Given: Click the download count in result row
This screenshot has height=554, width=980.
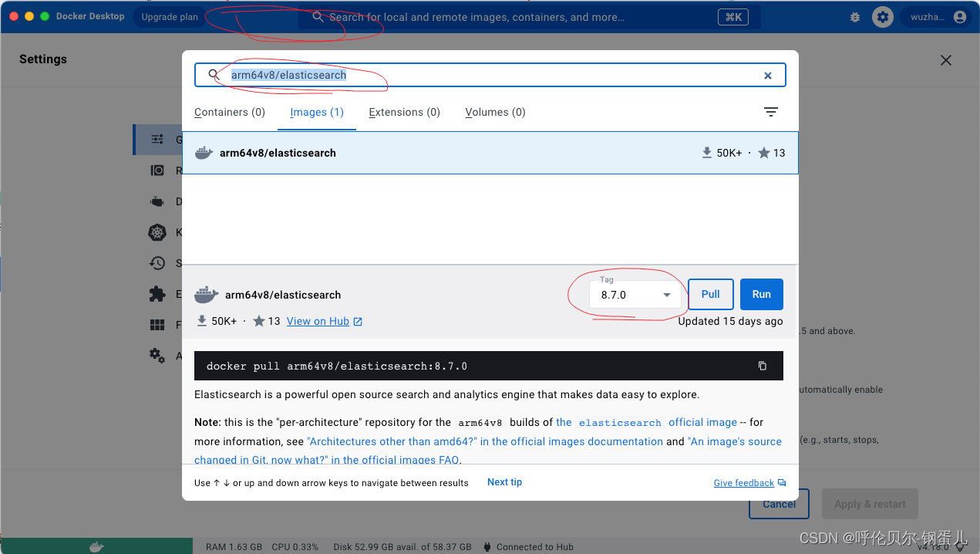Looking at the screenshot, I should (x=722, y=153).
